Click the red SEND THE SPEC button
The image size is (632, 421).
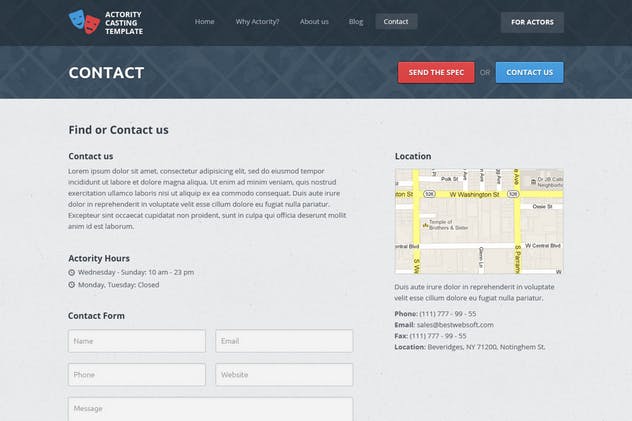pos(436,73)
